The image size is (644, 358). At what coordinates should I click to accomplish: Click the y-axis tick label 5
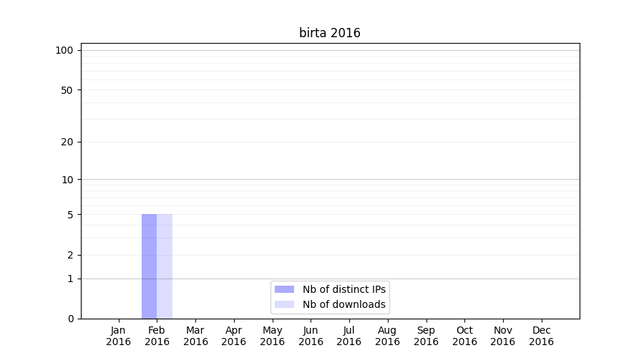tap(69, 215)
